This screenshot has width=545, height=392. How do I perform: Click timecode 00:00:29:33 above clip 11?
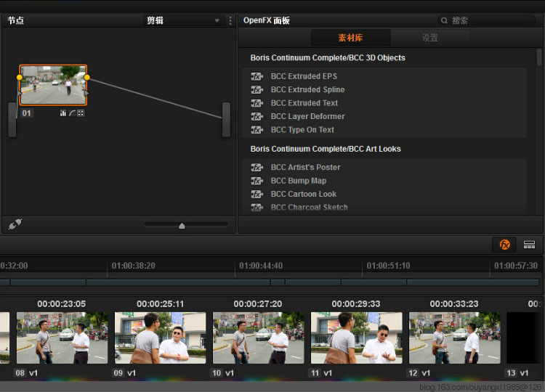click(x=356, y=304)
